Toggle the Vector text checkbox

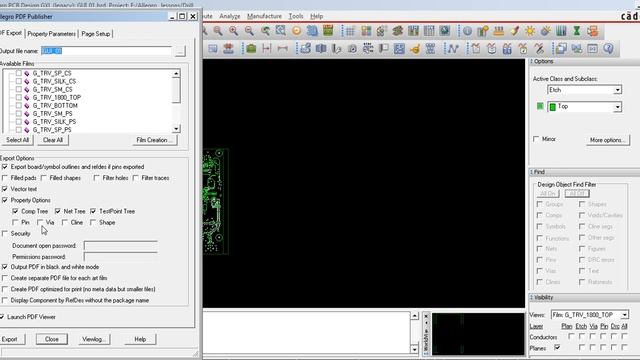coord(5,189)
